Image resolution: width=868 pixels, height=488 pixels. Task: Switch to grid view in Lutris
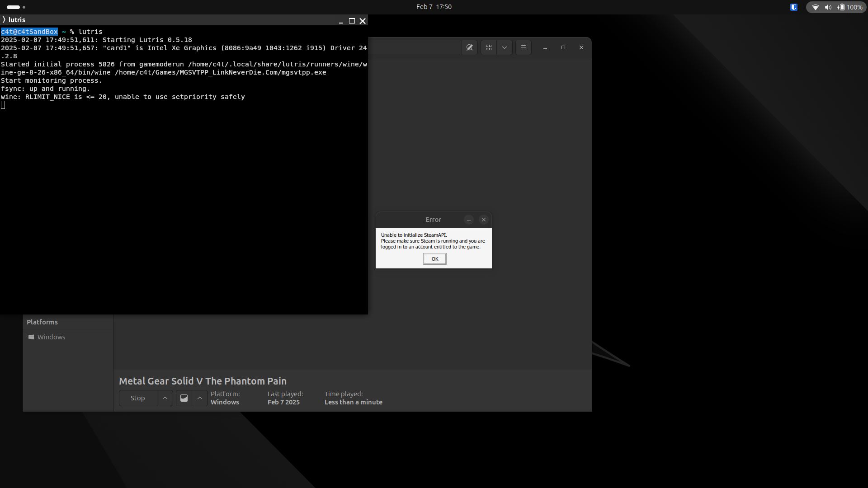[x=489, y=47]
